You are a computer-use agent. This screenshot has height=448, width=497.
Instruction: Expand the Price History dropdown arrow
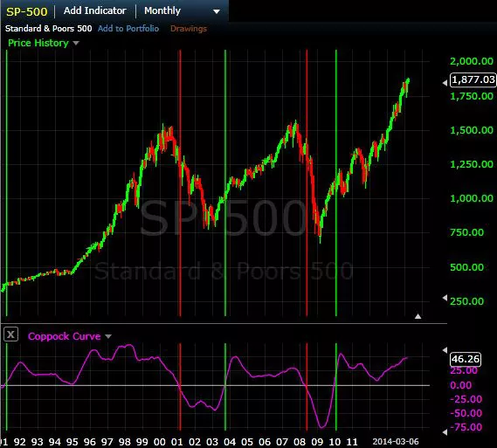76,43
